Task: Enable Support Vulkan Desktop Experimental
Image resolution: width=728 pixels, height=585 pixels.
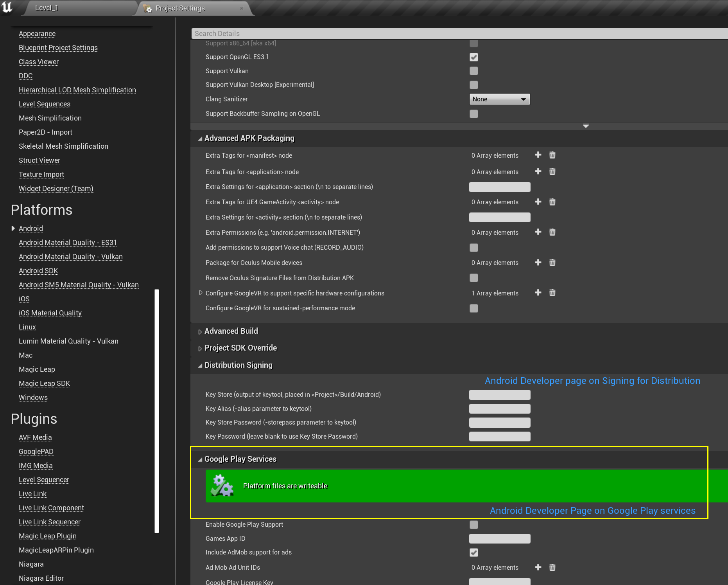Action: pyautogui.click(x=474, y=85)
